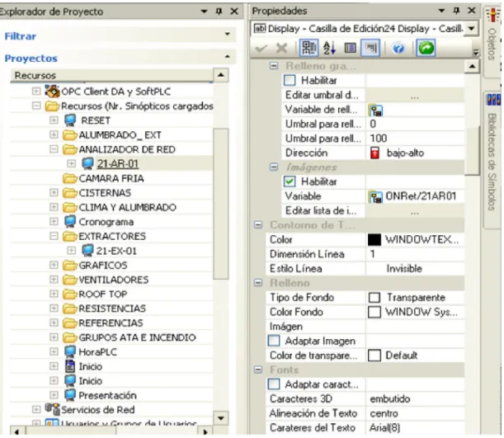Screen dimensions: 504x438
Task: Click the grayed X cancel icon
Action: click(281, 49)
